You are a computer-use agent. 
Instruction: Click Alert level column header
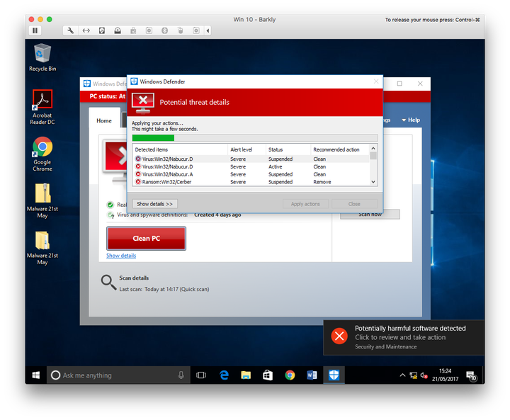pyautogui.click(x=246, y=149)
